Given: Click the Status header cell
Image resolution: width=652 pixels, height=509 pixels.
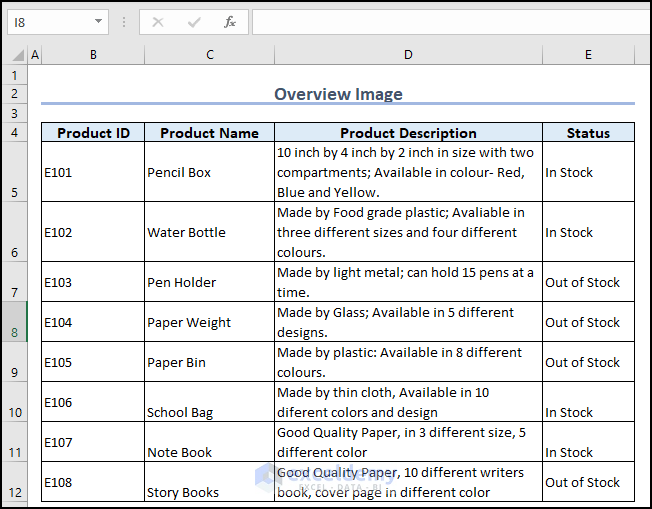Looking at the screenshot, I should coord(588,133).
